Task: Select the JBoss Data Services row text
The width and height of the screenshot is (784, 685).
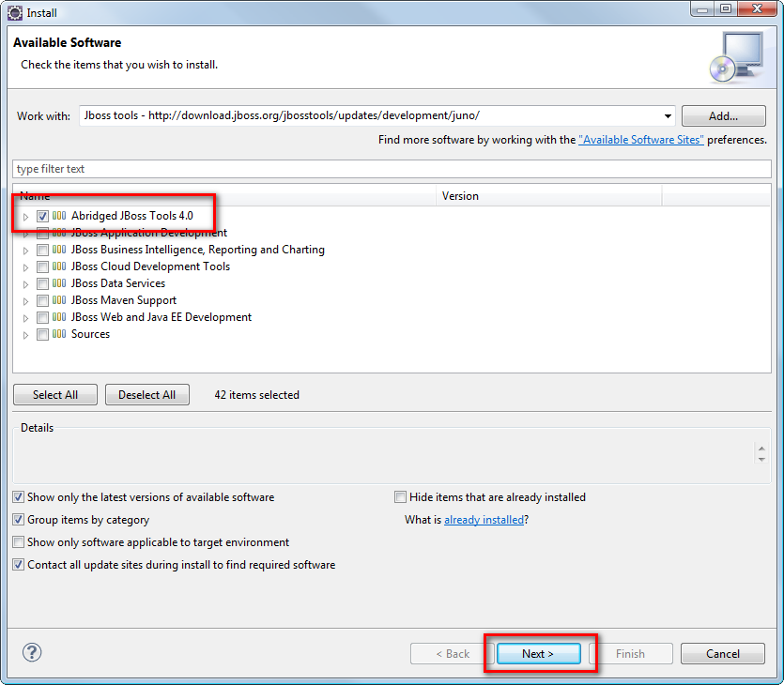Action: [x=118, y=283]
